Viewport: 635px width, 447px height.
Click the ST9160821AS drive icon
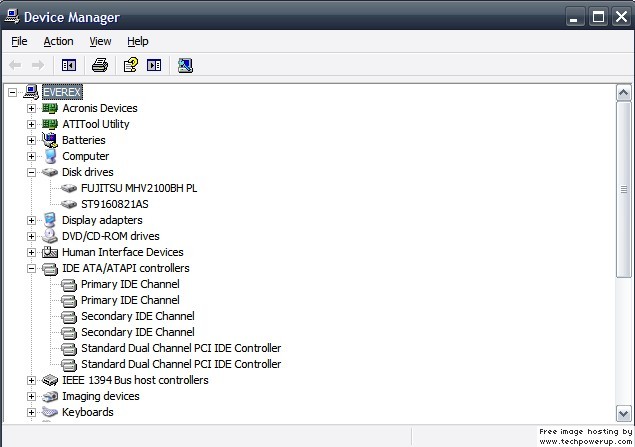click(x=69, y=204)
